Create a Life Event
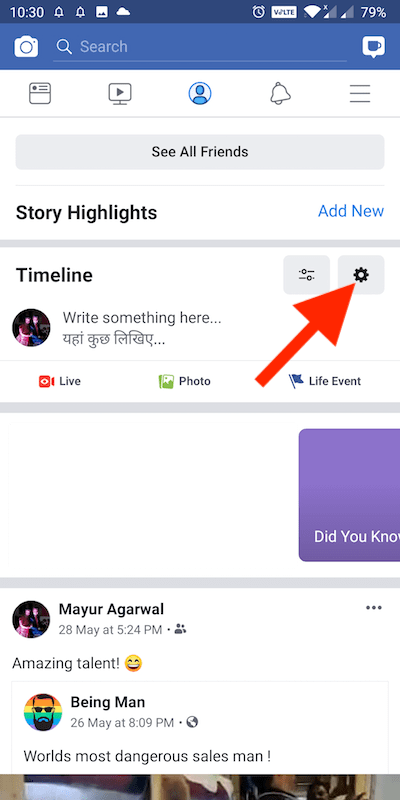 [x=324, y=381]
